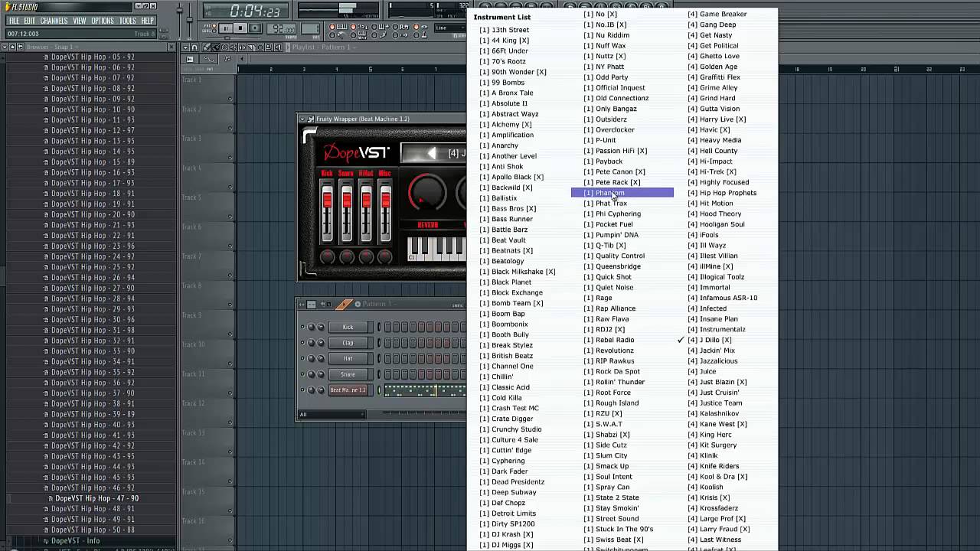The width and height of the screenshot is (980, 551).
Task: Open the CHANNELS menu
Action: pyautogui.click(x=54, y=21)
